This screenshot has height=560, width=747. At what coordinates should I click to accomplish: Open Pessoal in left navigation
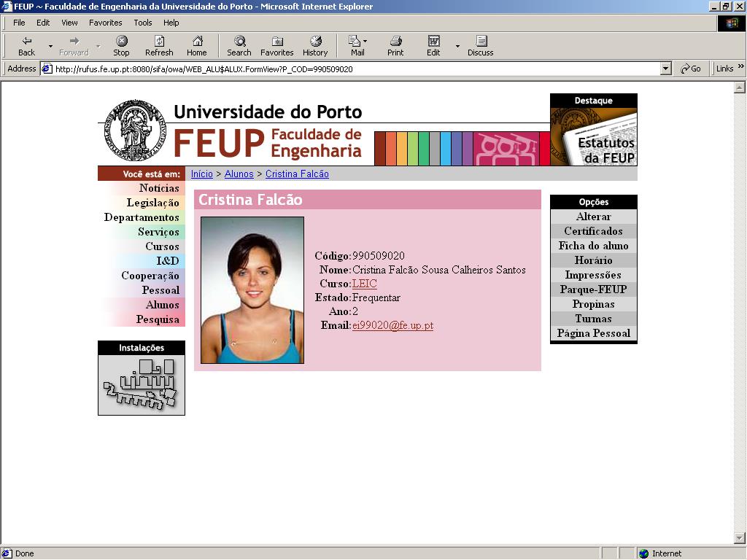click(160, 290)
